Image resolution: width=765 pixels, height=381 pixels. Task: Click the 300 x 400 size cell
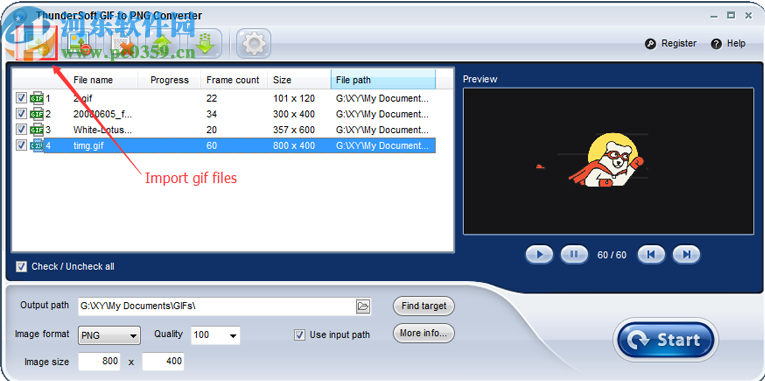pos(294,114)
